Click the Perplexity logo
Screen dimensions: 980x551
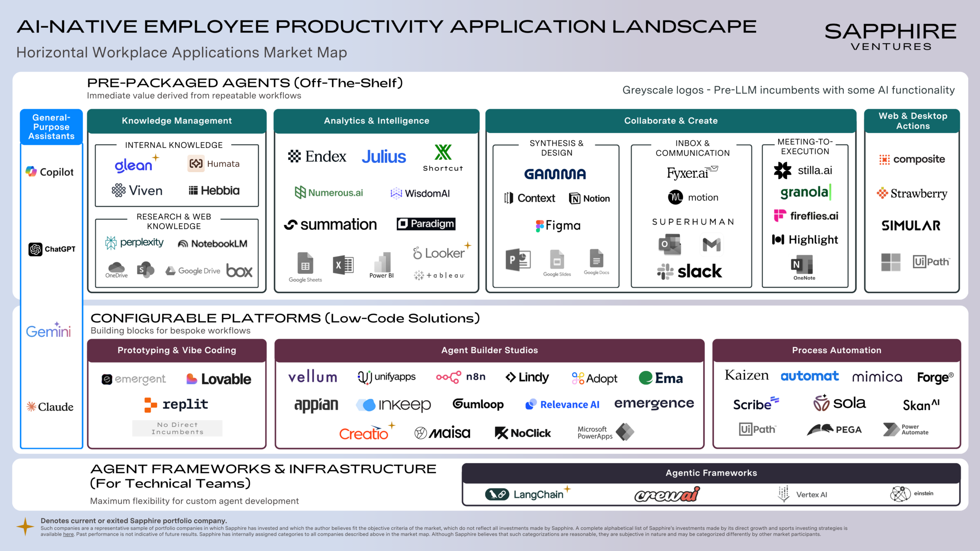tap(134, 243)
